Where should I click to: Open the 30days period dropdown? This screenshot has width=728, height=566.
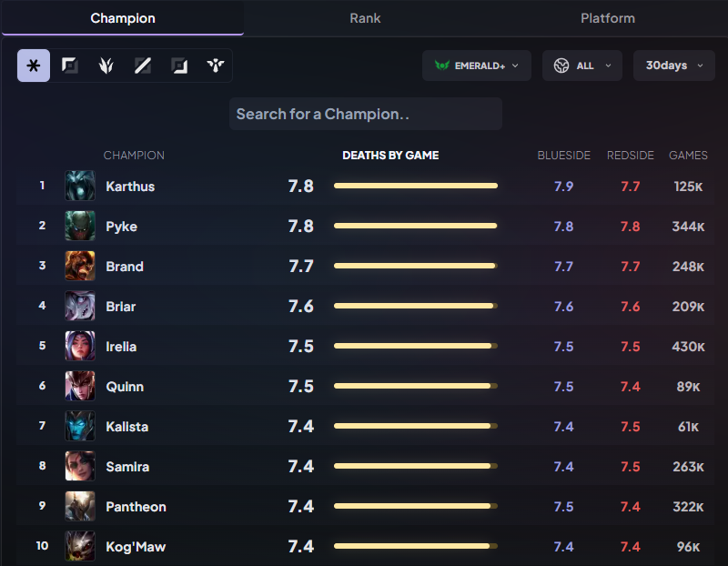click(x=673, y=66)
